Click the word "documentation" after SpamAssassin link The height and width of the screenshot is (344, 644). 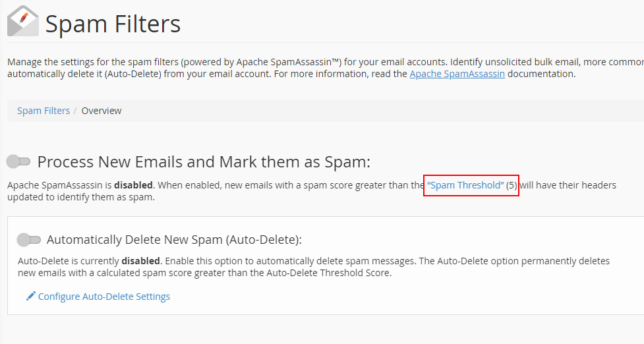541,74
